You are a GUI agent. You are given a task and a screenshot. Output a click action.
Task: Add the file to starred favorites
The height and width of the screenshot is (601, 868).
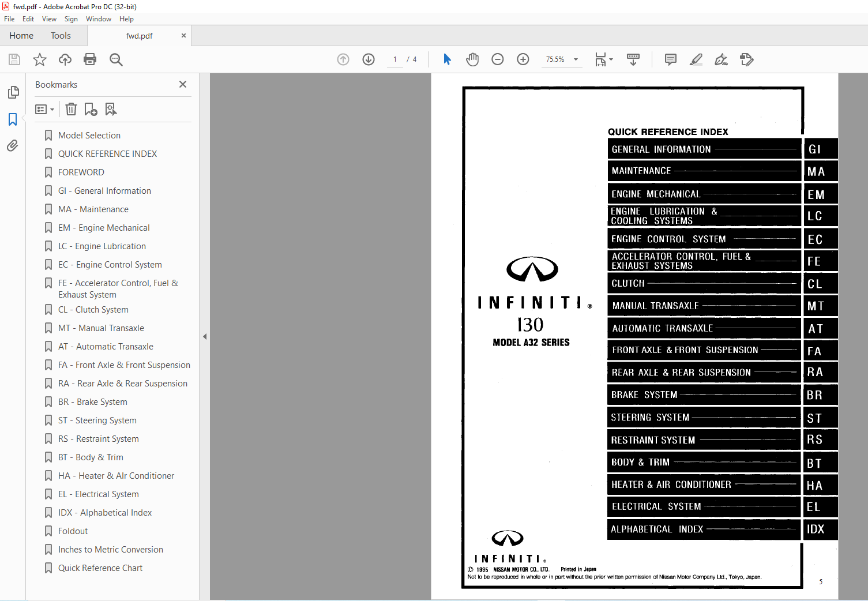(40, 59)
